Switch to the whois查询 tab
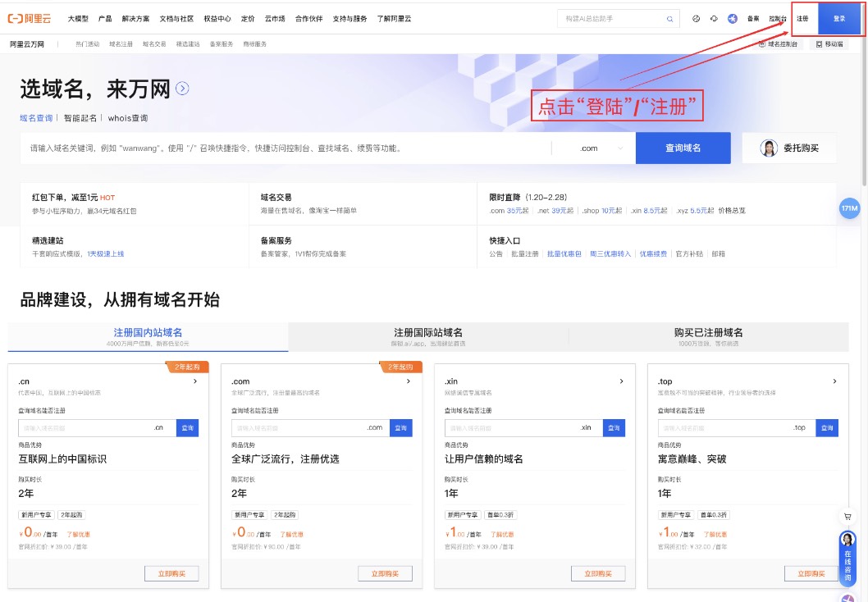 click(x=128, y=118)
